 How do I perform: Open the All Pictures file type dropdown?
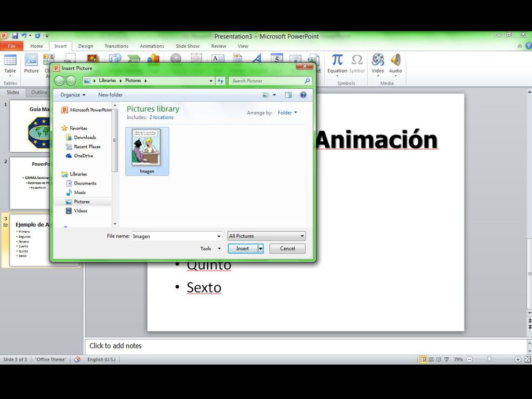[x=267, y=236]
